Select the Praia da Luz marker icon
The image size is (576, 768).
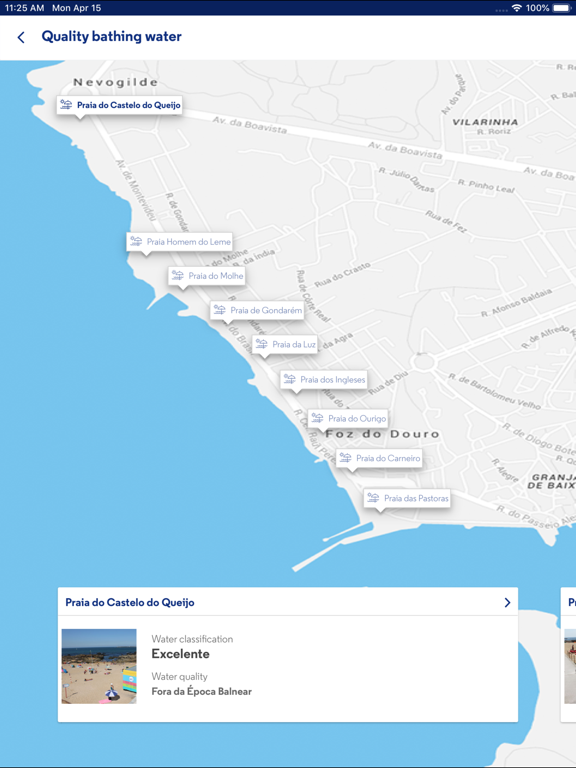click(261, 344)
